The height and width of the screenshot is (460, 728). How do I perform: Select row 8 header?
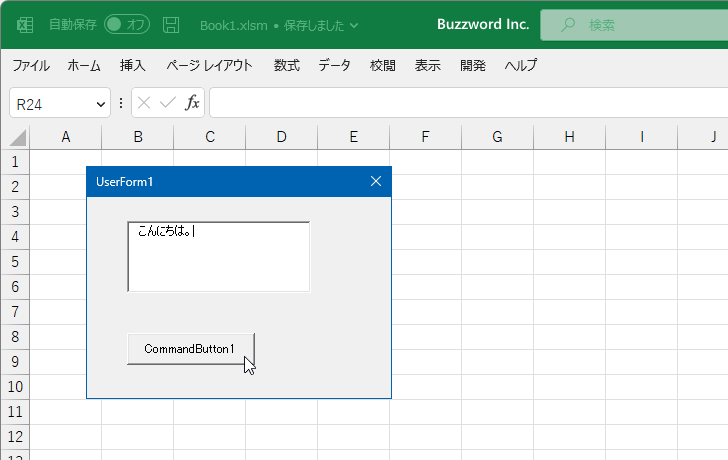pos(15,337)
